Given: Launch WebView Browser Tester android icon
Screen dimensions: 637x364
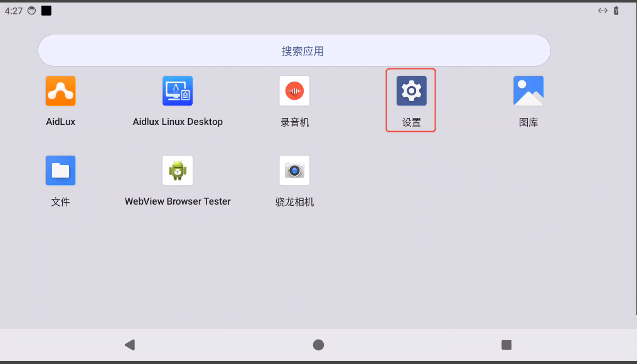Looking at the screenshot, I should pos(178,170).
